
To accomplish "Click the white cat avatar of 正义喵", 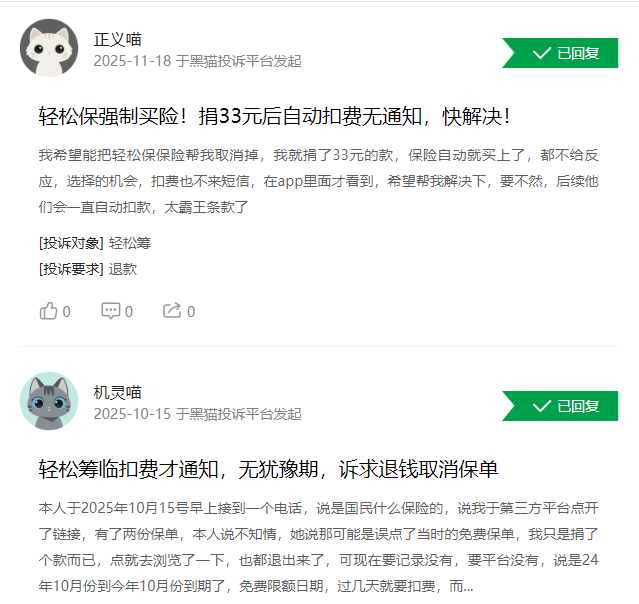I will (49, 48).
